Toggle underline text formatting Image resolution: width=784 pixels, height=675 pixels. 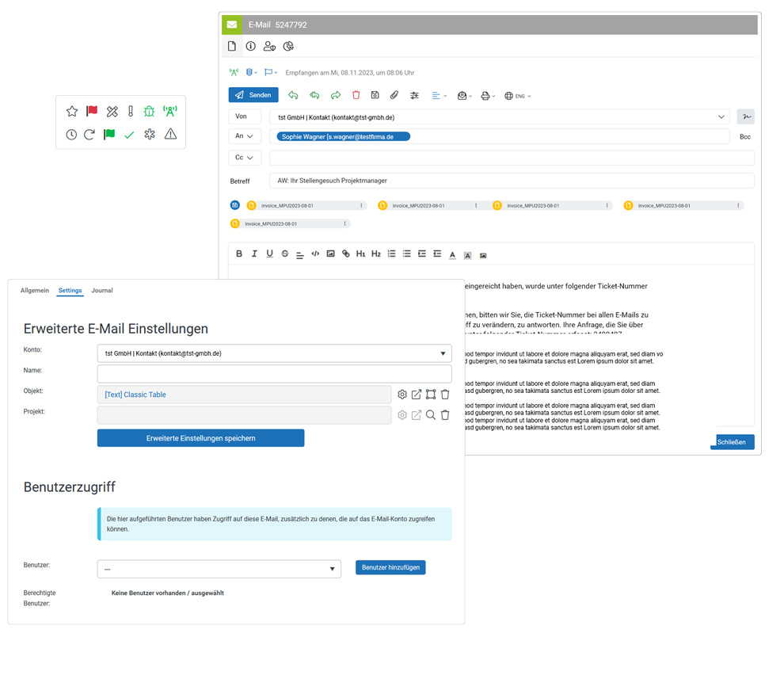click(x=269, y=254)
